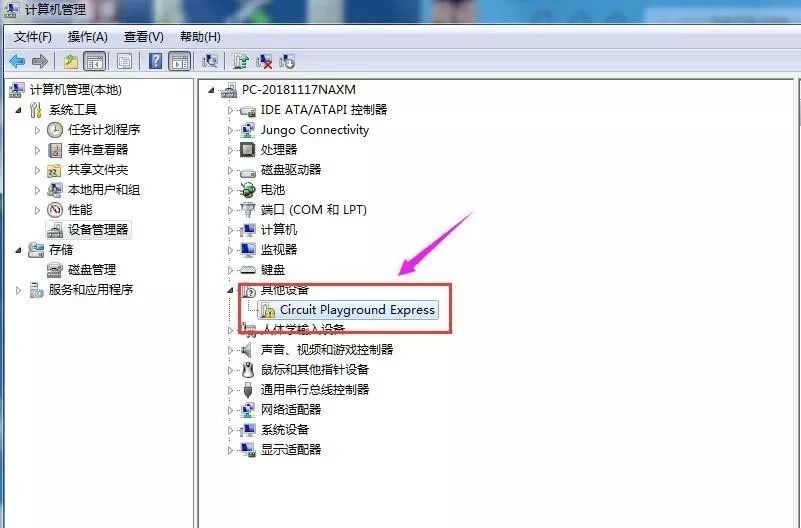Open the 查看(V) menu

[144, 37]
